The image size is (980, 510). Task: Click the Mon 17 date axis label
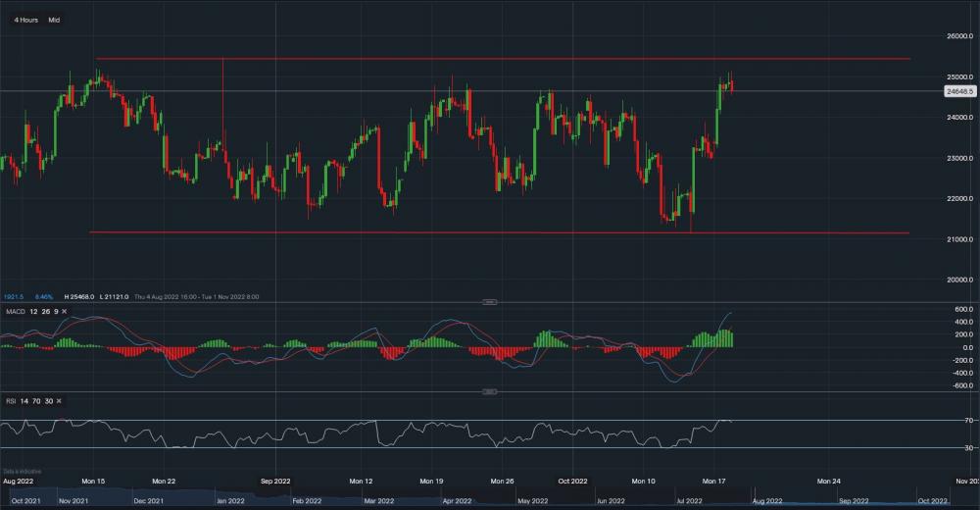coord(714,482)
